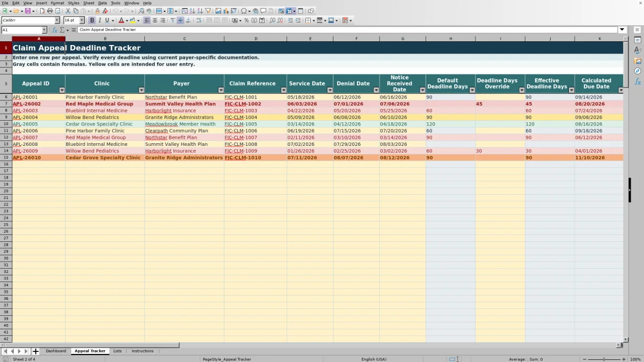This screenshot has width=644, height=362.
Task: Click the Cut scissors icon
Action: [x=68, y=11]
